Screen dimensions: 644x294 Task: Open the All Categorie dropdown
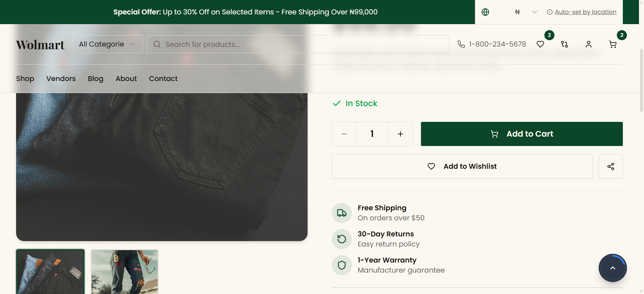(107, 44)
